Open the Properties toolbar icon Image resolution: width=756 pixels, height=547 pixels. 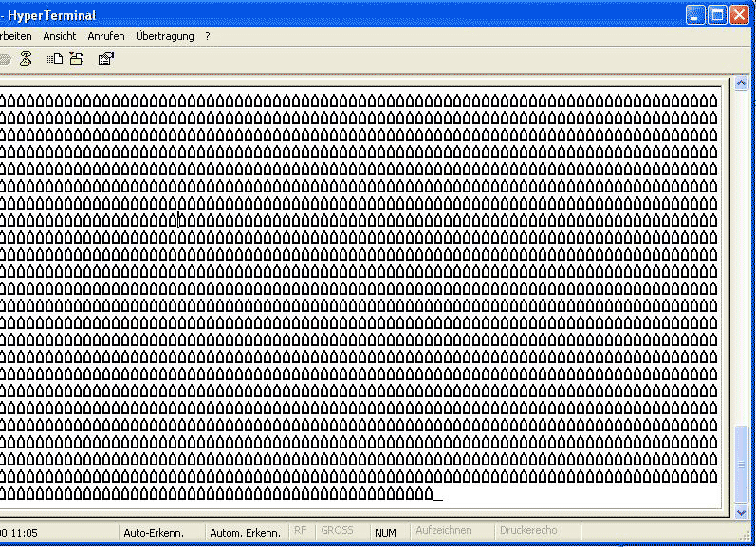coord(105,59)
